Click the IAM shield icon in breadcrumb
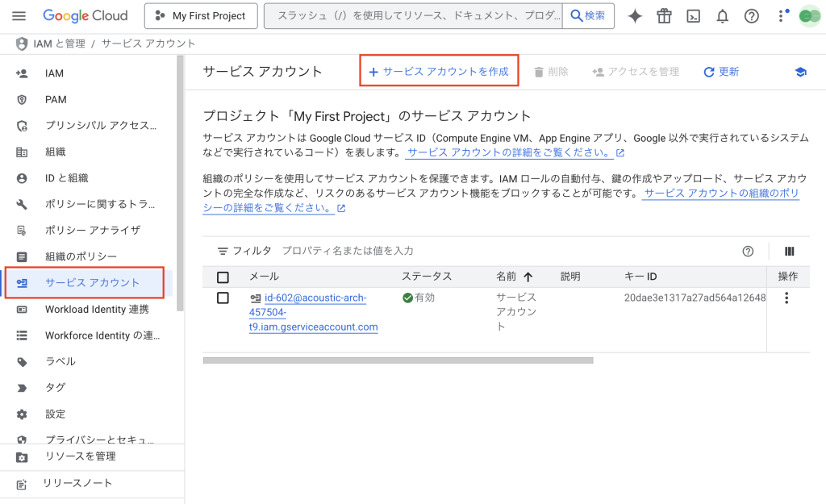The width and height of the screenshot is (826, 504). tap(22, 44)
